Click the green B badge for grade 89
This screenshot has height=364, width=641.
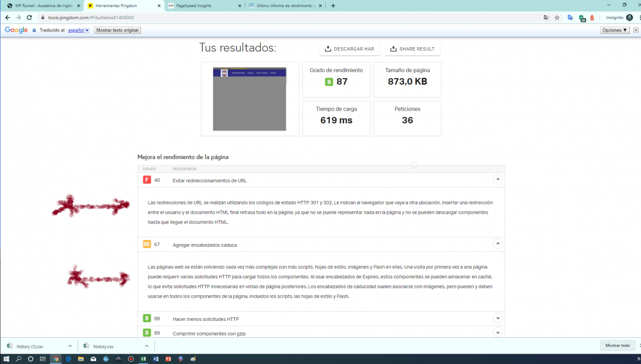tap(147, 333)
